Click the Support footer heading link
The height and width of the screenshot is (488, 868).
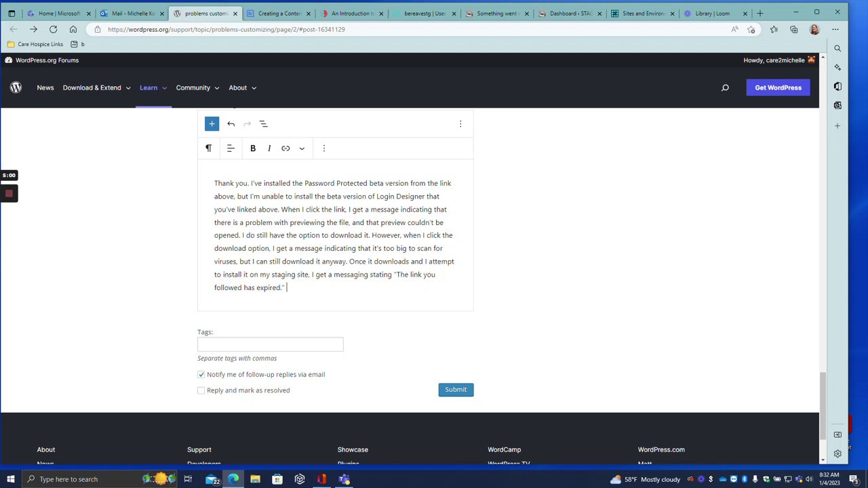coord(199,449)
